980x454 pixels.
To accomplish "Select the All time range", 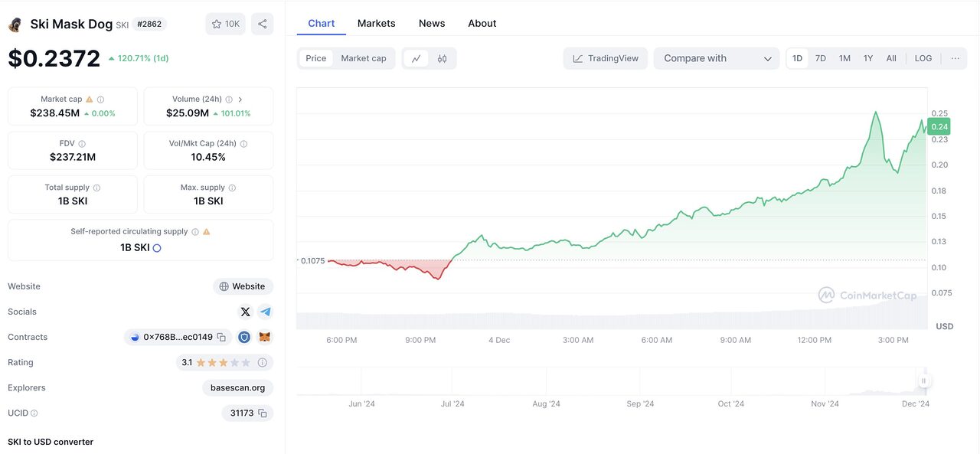I will pyautogui.click(x=891, y=58).
